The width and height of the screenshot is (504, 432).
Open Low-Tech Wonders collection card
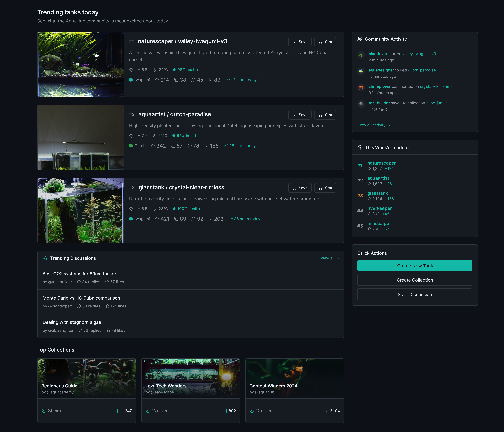(x=191, y=391)
